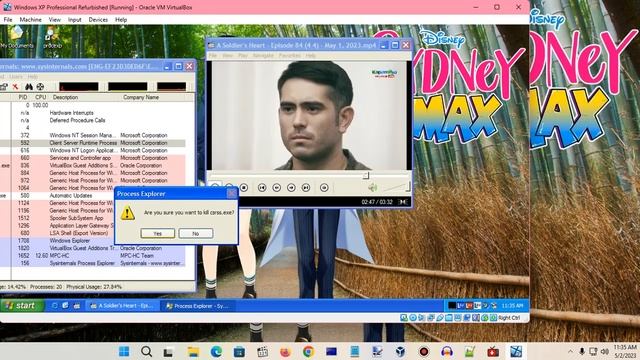
Task: Sort by the PID column header
Action: pyautogui.click(x=23, y=98)
